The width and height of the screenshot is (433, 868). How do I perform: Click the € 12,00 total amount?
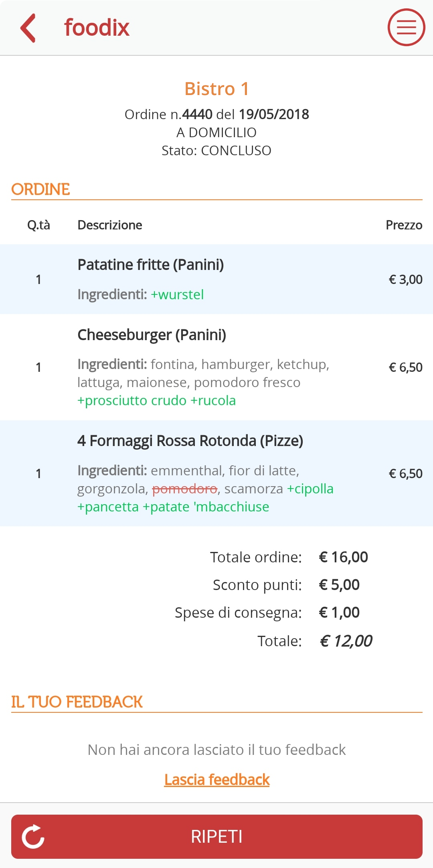click(346, 641)
